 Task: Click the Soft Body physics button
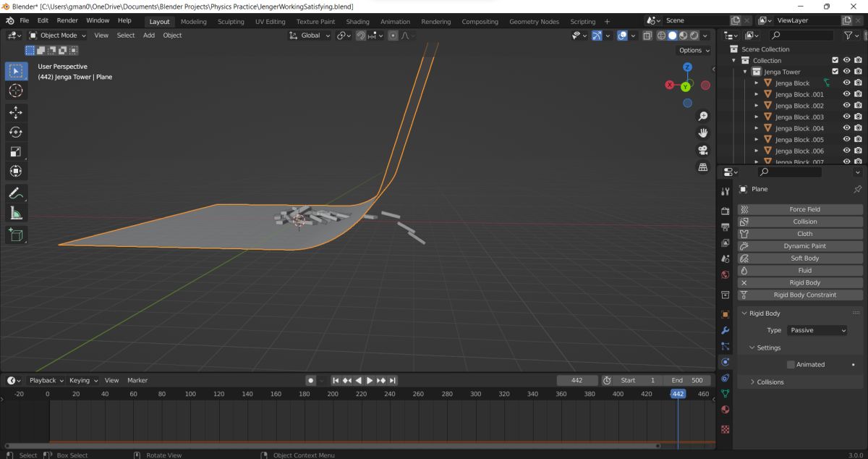[x=804, y=258]
